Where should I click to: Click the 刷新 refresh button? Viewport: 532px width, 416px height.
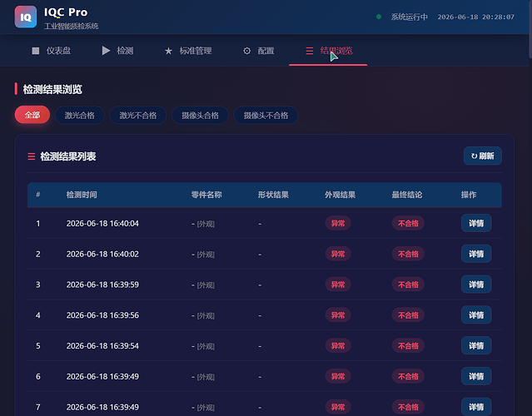click(483, 156)
